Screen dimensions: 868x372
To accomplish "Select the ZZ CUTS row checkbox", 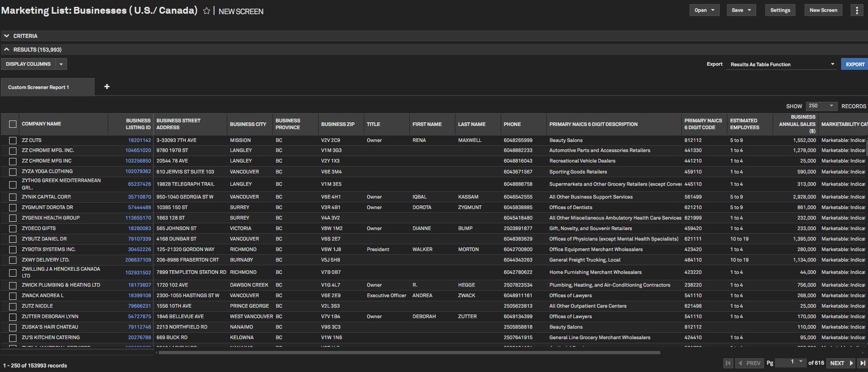I will point(13,141).
